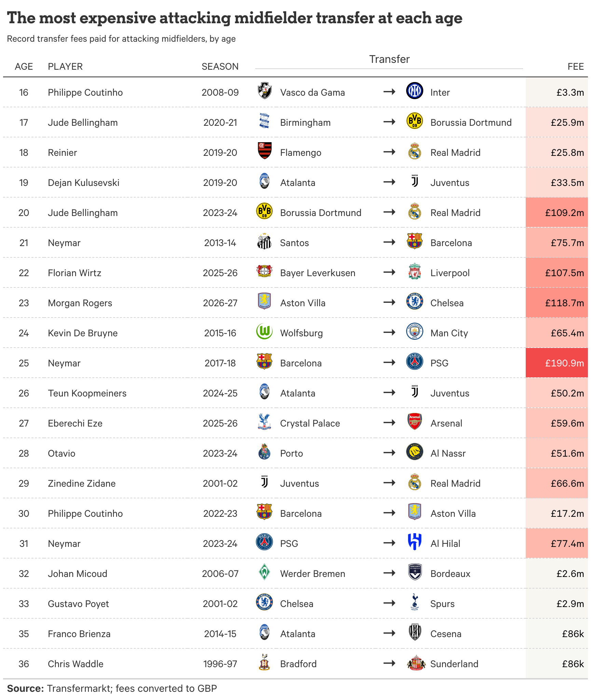This screenshot has width=591, height=700.
Task: Click Zinedine Zidane player name
Action: pyautogui.click(x=82, y=483)
